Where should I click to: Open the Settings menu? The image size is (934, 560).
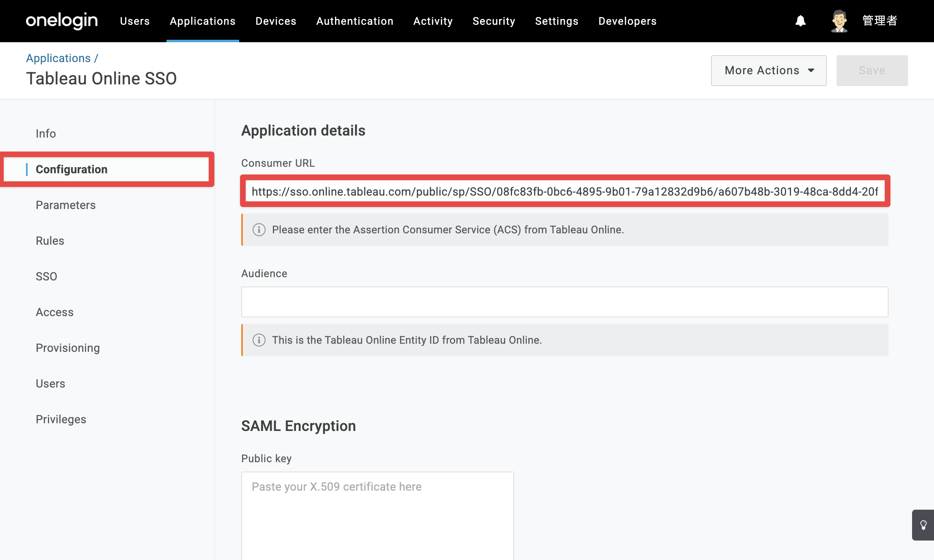[557, 21]
